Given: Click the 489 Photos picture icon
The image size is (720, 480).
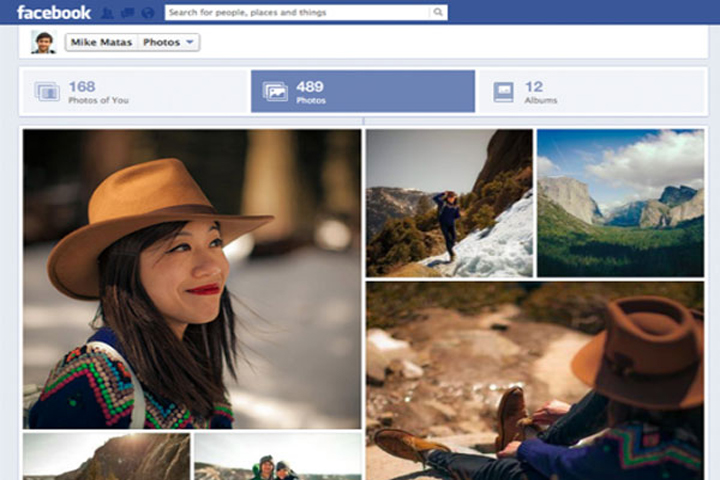Looking at the screenshot, I should click(x=275, y=92).
